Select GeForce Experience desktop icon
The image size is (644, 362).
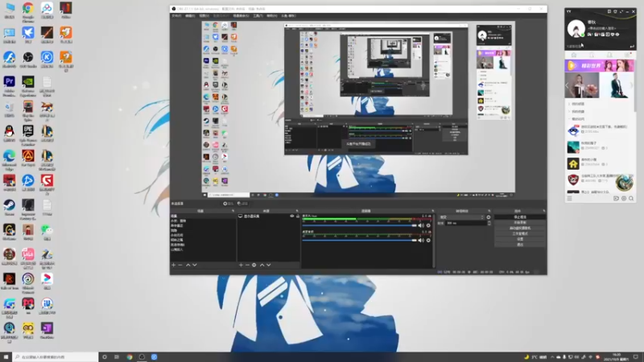click(x=28, y=86)
